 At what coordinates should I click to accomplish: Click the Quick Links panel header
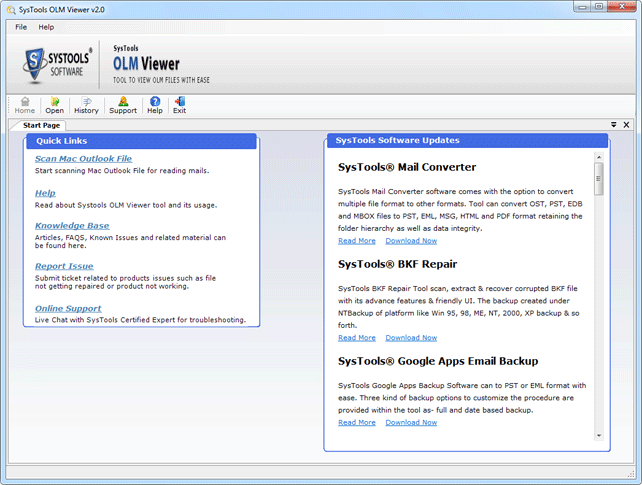(x=141, y=141)
